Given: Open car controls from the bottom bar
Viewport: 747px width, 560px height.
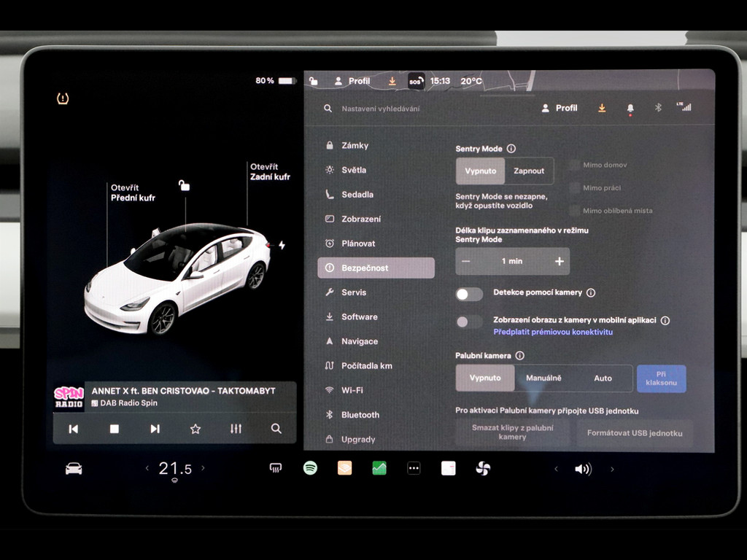Looking at the screenshot, I should pos(74,469).
